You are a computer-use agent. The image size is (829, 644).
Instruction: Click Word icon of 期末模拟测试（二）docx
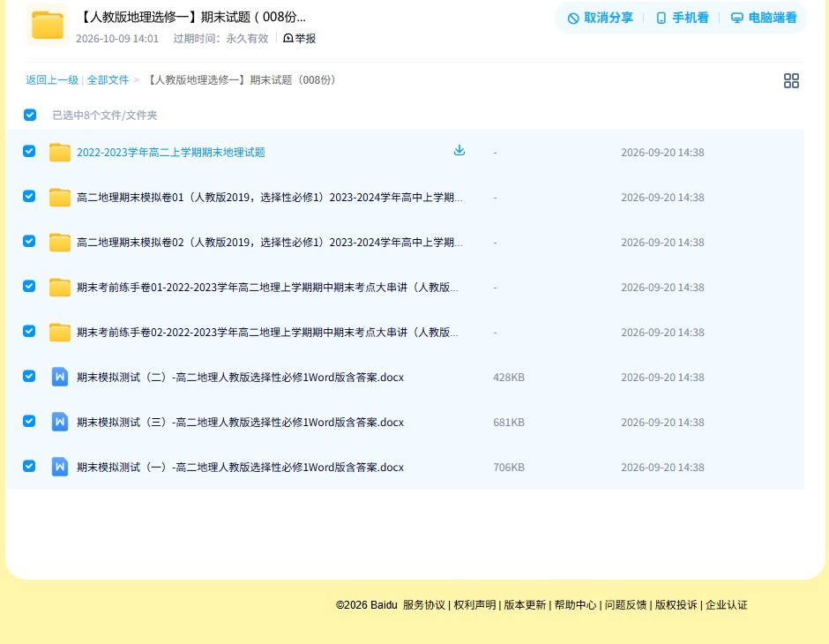tap(60, 377)
